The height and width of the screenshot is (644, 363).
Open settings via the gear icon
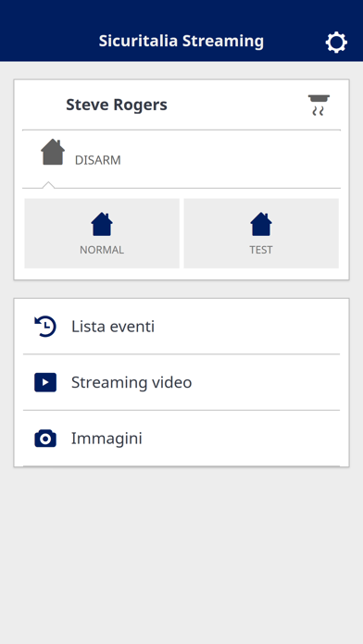pos(336,43)
